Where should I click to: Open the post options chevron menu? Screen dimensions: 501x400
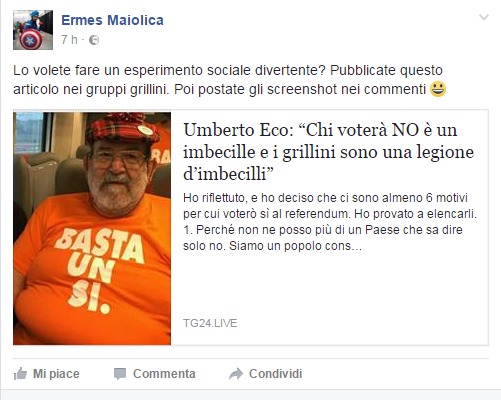tap(484, 17)
